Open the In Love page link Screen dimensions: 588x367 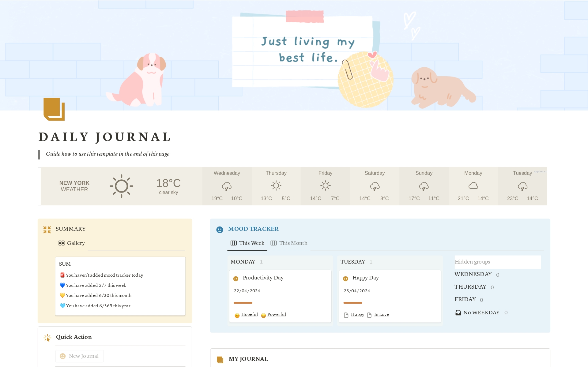[381, 315]
